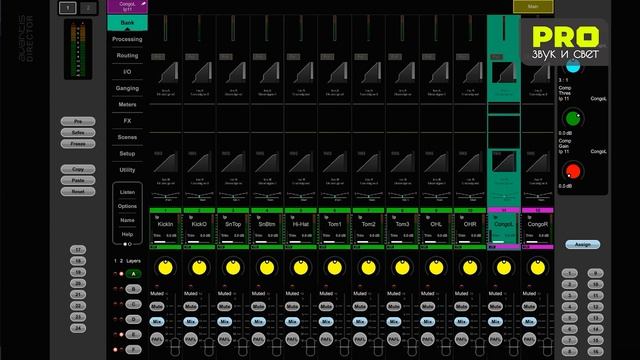Click green Comp Thres rotary knob
The width and height of the screenshot is (640, 360).
(573, 119)
